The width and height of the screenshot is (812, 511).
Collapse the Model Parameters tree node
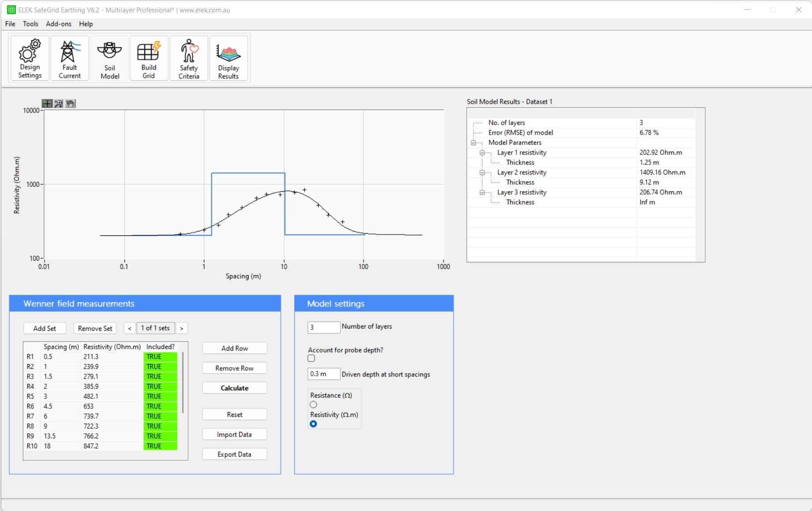point(474,143)
